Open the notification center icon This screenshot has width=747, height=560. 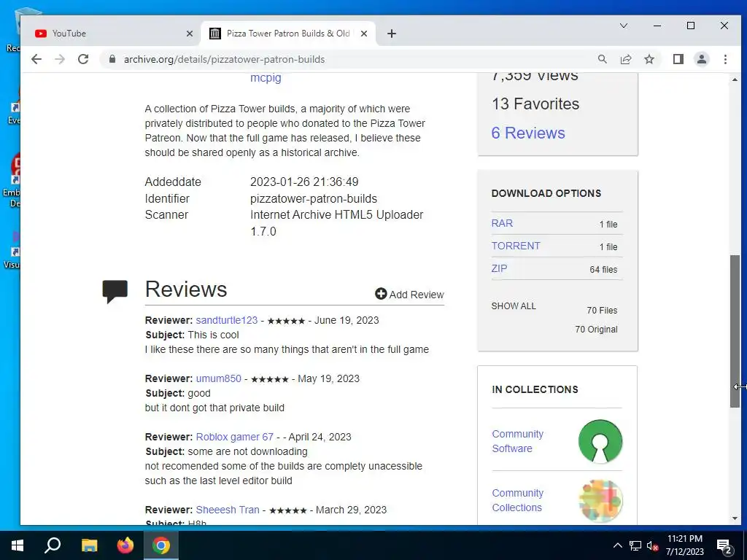pyautogui.click(x=724, y=546)
